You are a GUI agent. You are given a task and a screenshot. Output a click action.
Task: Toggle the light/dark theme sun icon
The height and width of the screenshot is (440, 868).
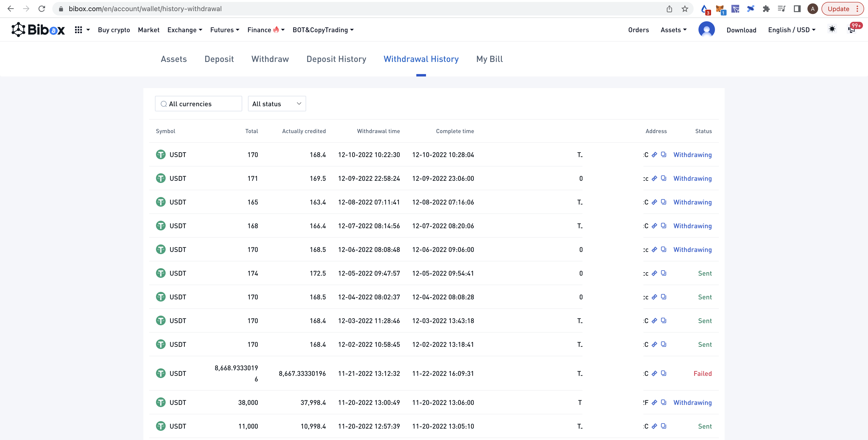pyautogui.click(x=832, y=30)
